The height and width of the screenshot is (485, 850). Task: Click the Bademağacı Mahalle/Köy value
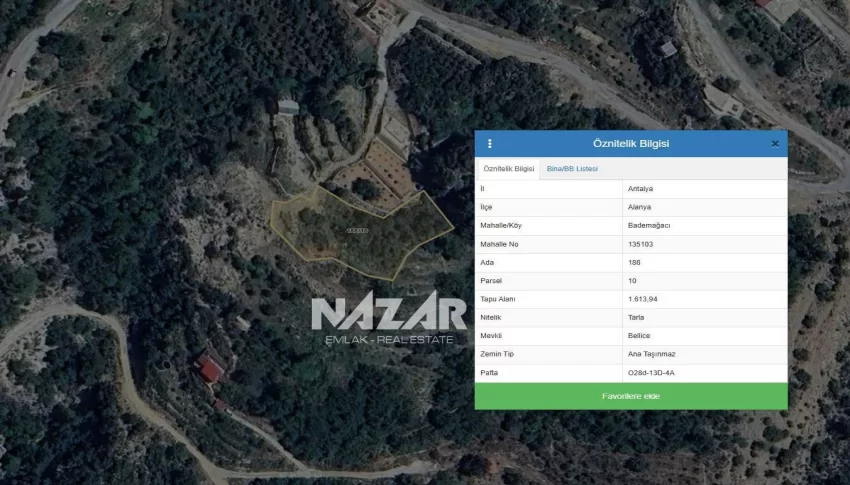point(649,225)
